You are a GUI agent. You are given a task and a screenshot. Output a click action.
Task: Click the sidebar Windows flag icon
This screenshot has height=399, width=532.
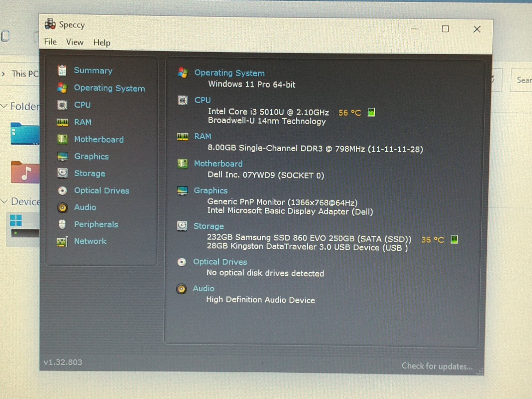pyautogui.click(x=62, y=87)
